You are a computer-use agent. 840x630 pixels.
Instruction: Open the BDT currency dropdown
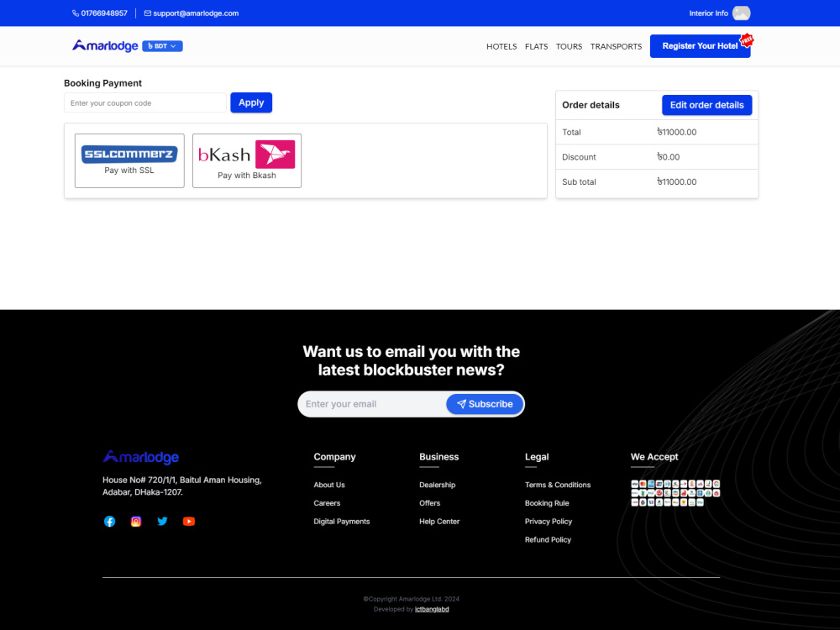[162, 46]
